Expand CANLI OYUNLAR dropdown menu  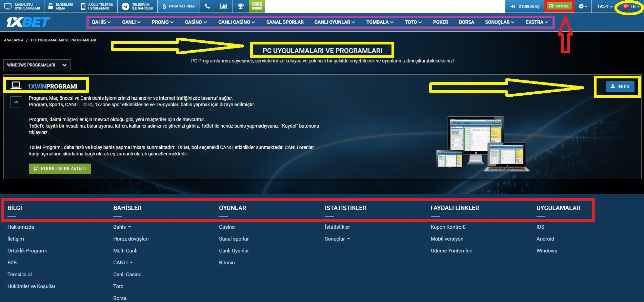tap(335, 22)
